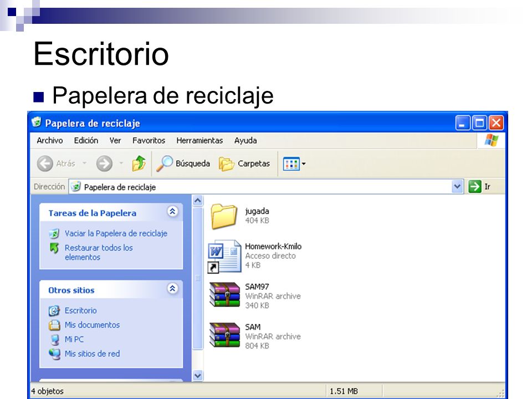532x399 pixels.
Task: Select the jugada folder icon
Action: pos(223,216)
